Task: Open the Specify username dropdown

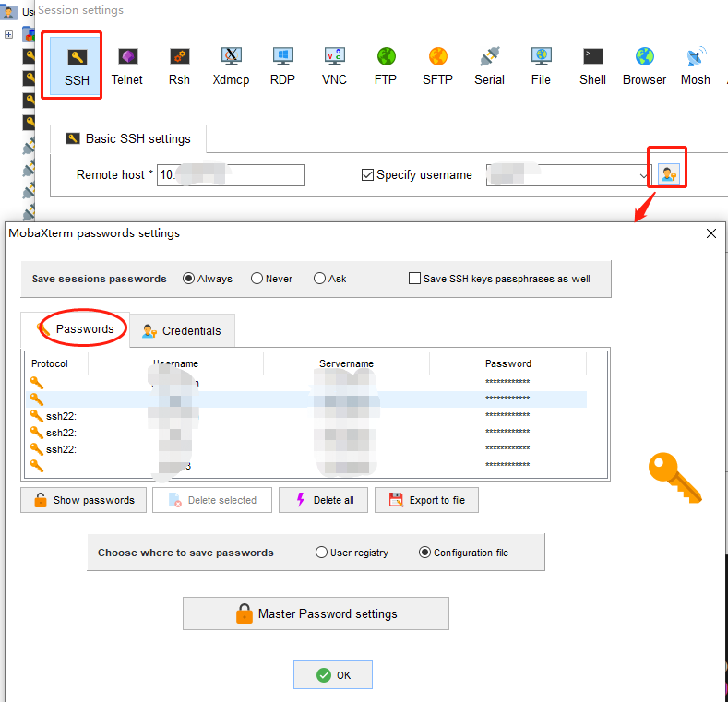Action: click(643, 175)
